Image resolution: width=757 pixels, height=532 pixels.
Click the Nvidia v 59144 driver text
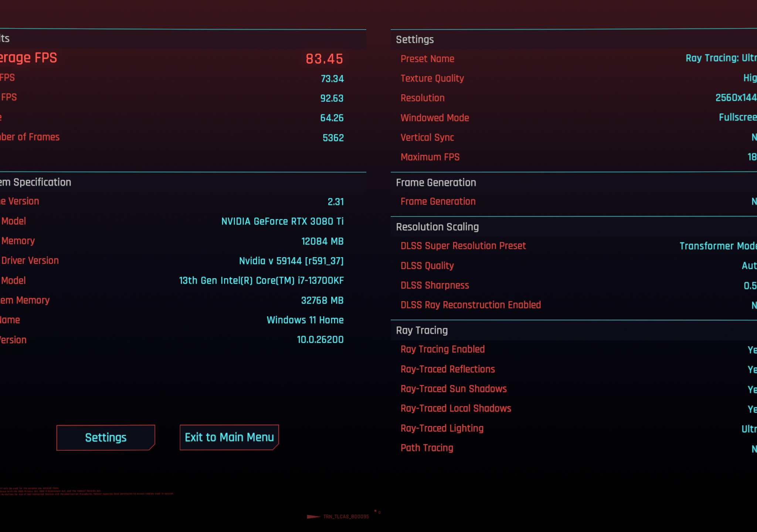click(x=291, y=261)
